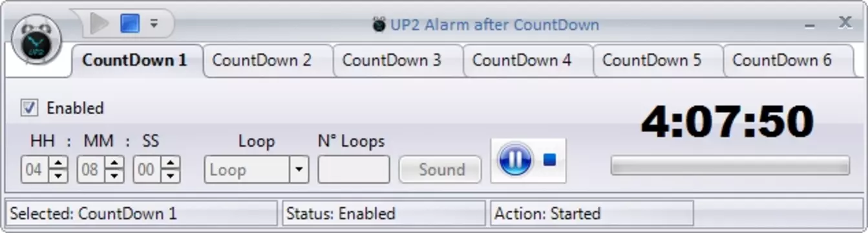
Task: Open the CountDown 6 tab
Action: 782,60
